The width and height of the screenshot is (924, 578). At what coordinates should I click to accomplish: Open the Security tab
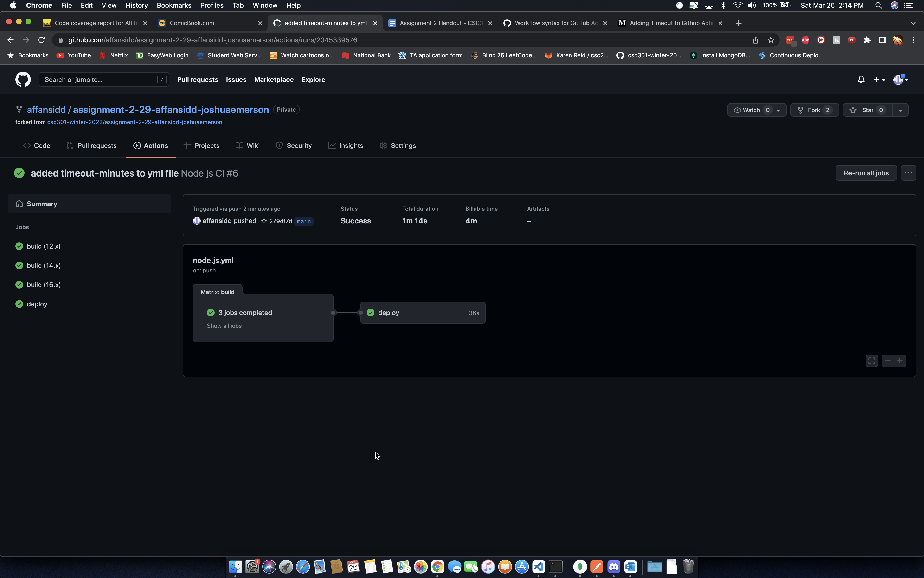(x=294, y=146)
